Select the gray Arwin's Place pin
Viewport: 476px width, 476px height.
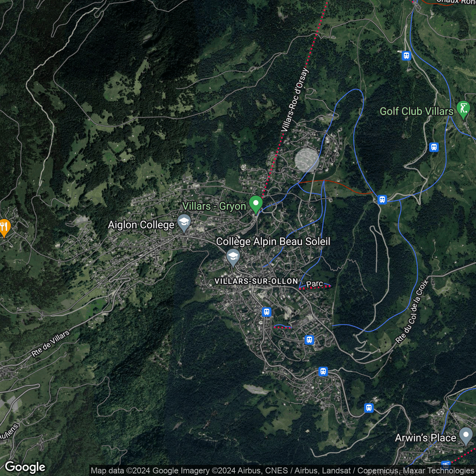coord(466,435)
